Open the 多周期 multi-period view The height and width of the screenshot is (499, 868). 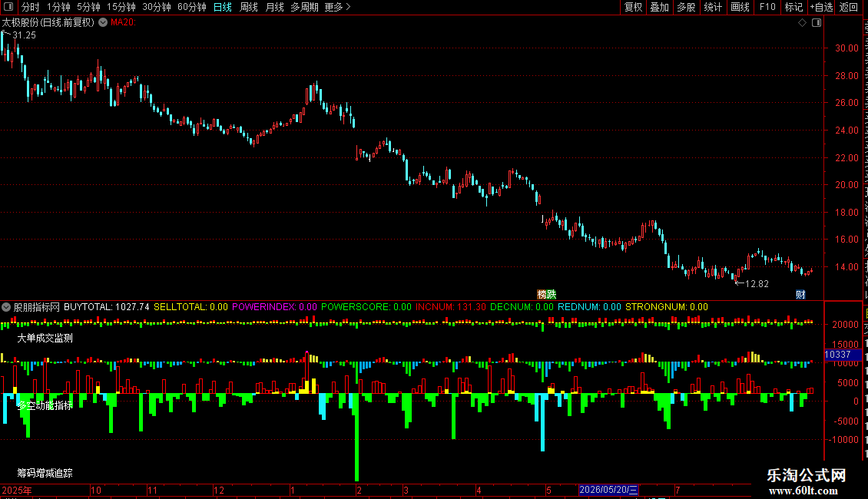point(304,7)
